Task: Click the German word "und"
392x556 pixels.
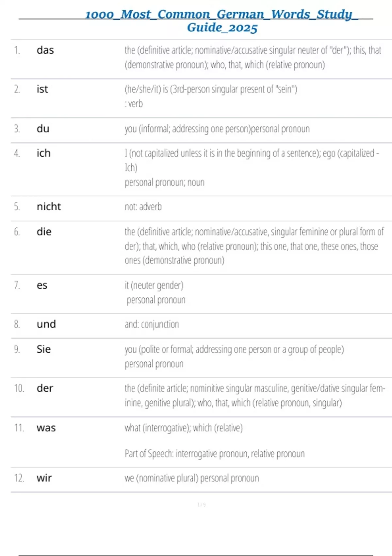Action: [46, 324]
